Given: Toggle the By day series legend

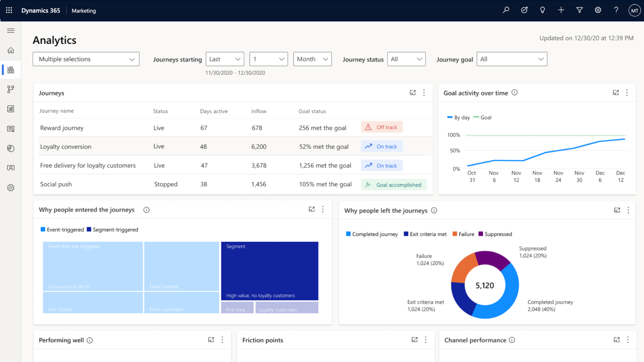Looking at the screenshot, I should pyautogui.click(x=458, y=117).
